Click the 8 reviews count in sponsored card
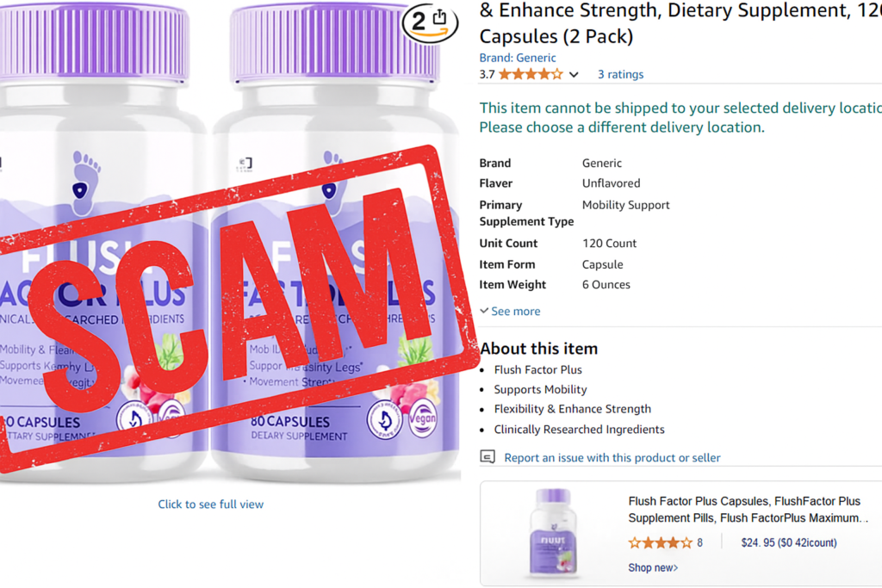 [x=699, y=542]
